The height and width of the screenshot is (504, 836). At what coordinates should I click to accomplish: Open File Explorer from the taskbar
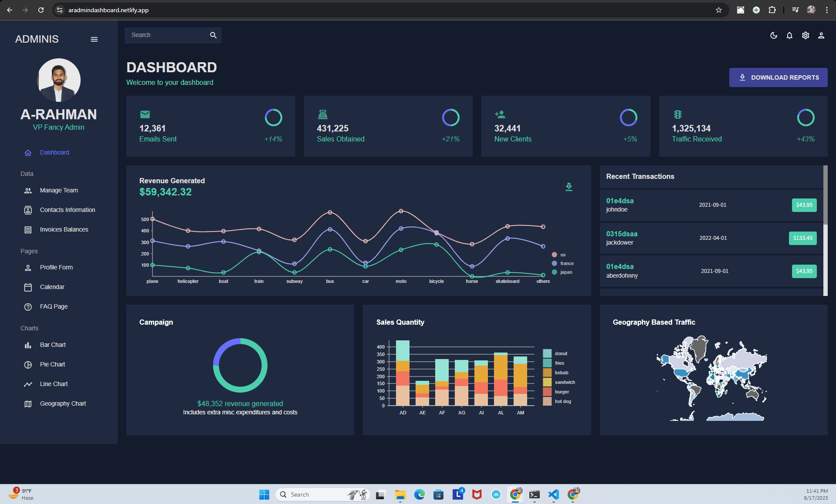point(400,494)
